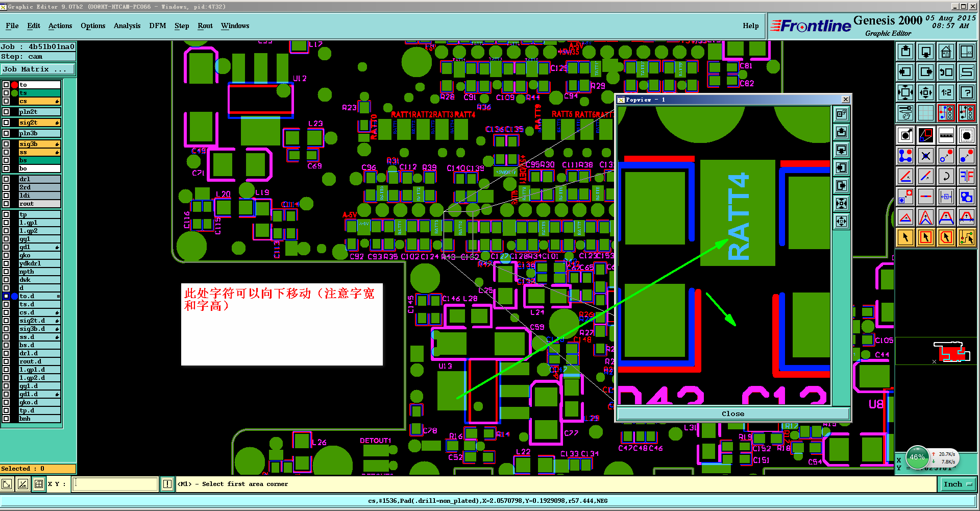Open the Rout menu
Image resolution: width=980 pixels, height=511 pixels.
tap(205, 26)
